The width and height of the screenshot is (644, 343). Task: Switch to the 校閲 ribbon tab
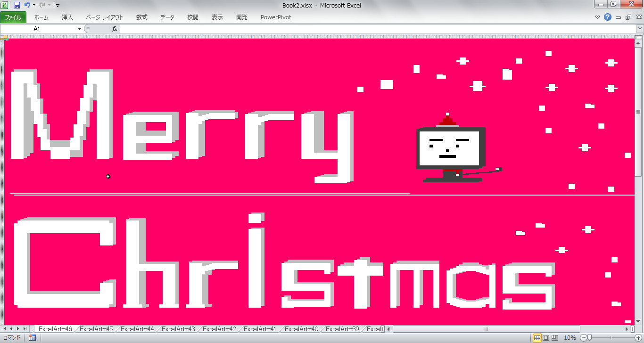193,17
